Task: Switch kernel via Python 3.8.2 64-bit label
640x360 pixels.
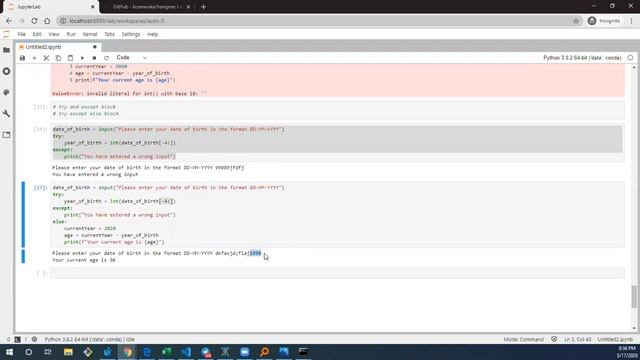Action: click(x=582, y=58)
